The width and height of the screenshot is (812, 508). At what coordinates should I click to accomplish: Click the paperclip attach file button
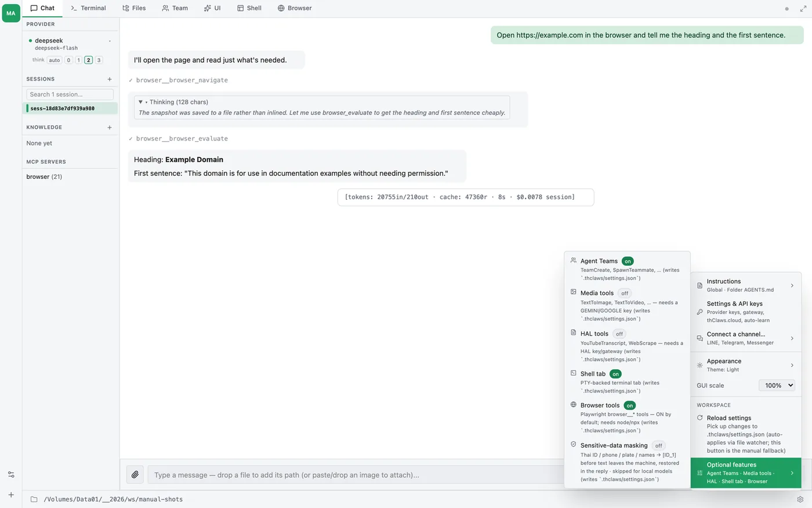coord(135,475)
